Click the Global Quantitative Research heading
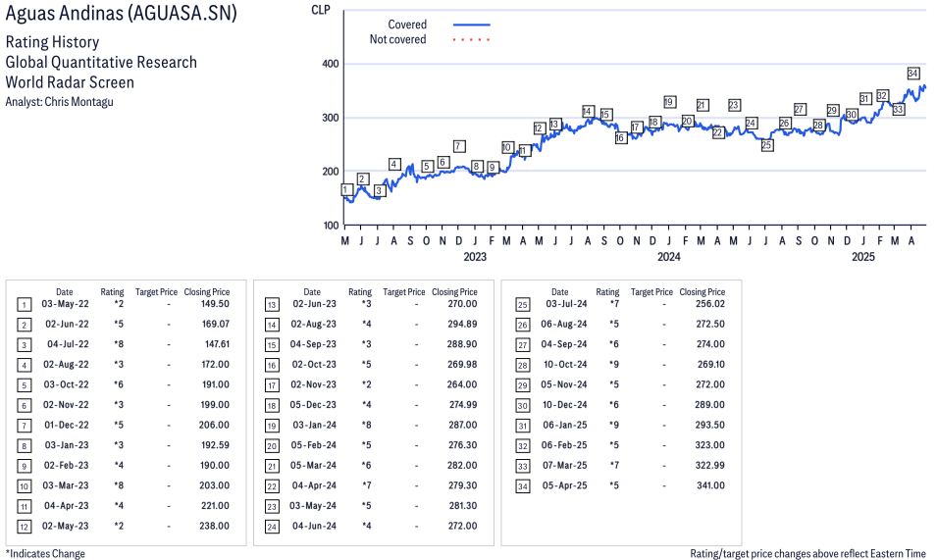This screenshot has width=937, height=560. (x=101, y=62)
